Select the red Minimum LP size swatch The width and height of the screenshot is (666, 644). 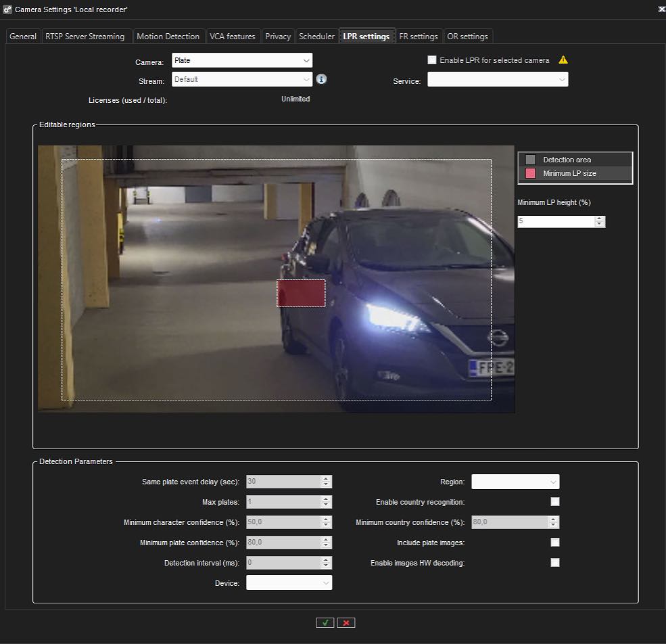(531, 174)
